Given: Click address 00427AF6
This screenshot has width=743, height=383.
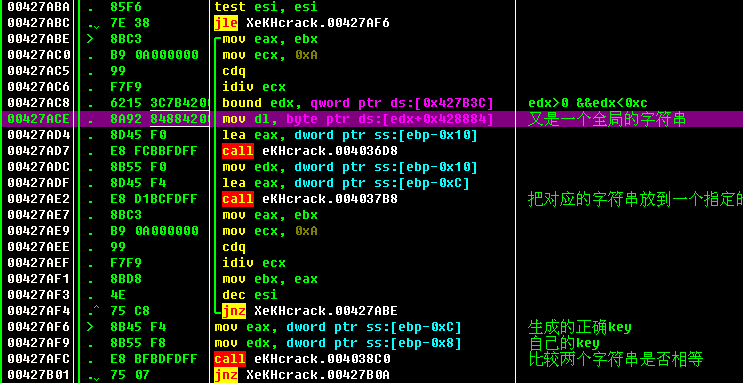Looking at the screenshot, I should [38, 327].
